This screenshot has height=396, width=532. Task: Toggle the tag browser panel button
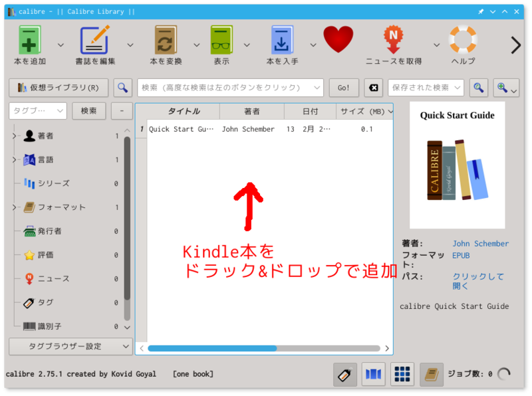[x=344, y=375]
